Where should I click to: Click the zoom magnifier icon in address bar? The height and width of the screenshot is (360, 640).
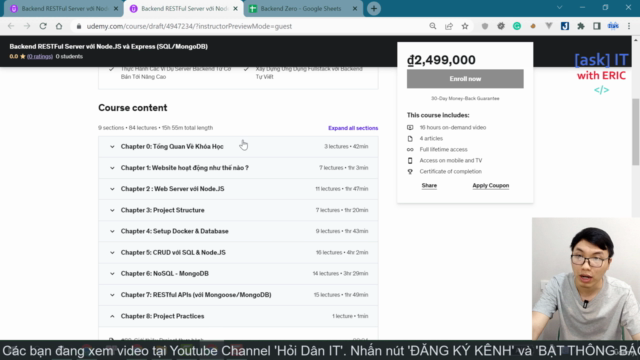click(433, 26)
